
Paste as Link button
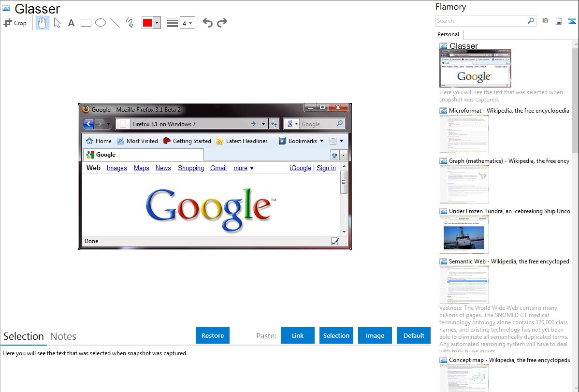[x=298, y=335]
